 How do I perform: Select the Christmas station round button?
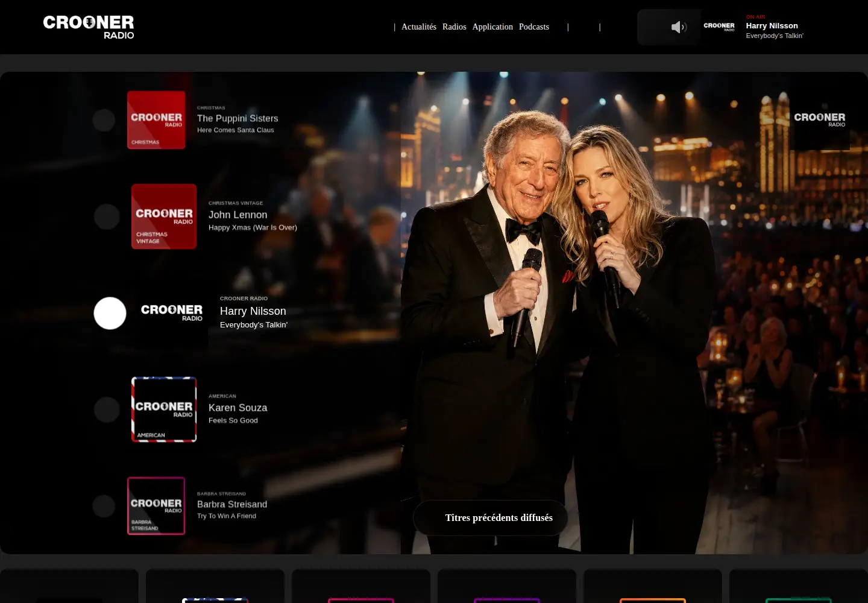point(104,120)
